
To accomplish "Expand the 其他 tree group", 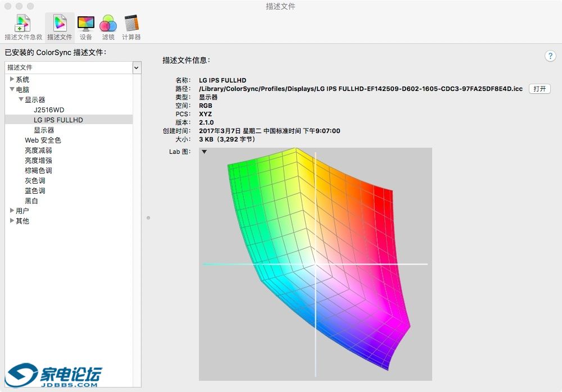I will [12, 221].
